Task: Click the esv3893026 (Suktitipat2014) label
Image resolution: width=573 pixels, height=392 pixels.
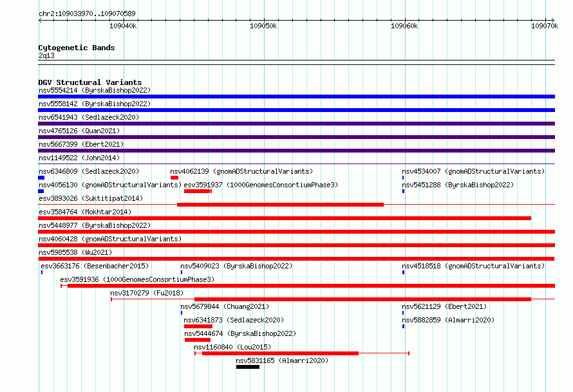Action: [x=91, y=198]
